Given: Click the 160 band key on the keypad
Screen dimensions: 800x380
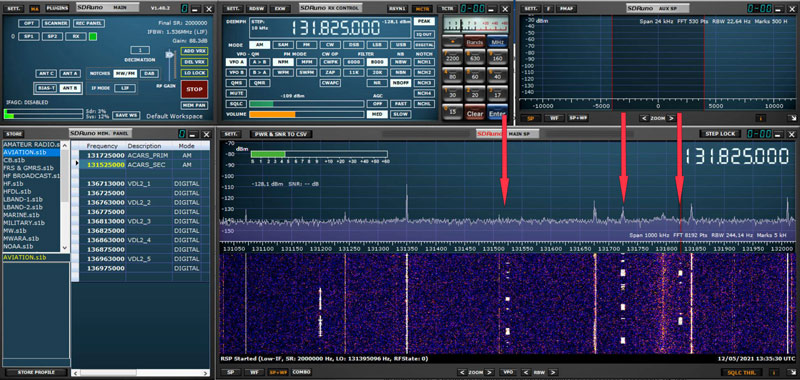Looking at the screenshot, I should point(498,58).
